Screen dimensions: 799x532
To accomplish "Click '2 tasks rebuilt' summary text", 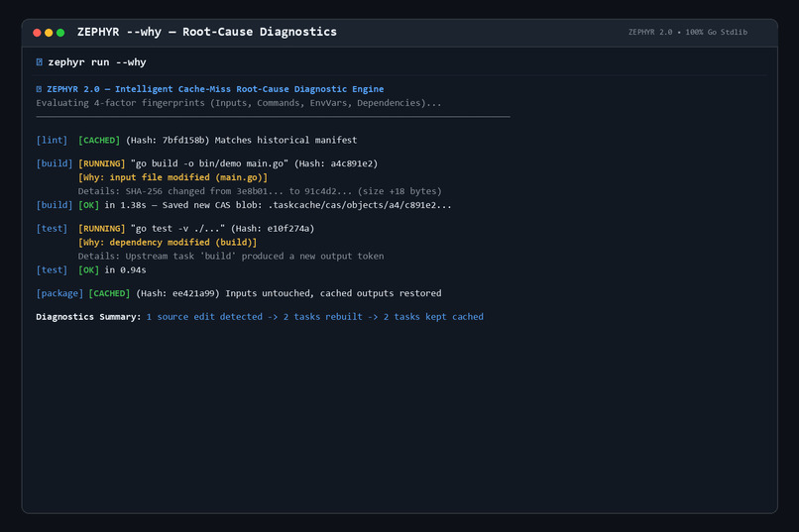I will 323,316.
